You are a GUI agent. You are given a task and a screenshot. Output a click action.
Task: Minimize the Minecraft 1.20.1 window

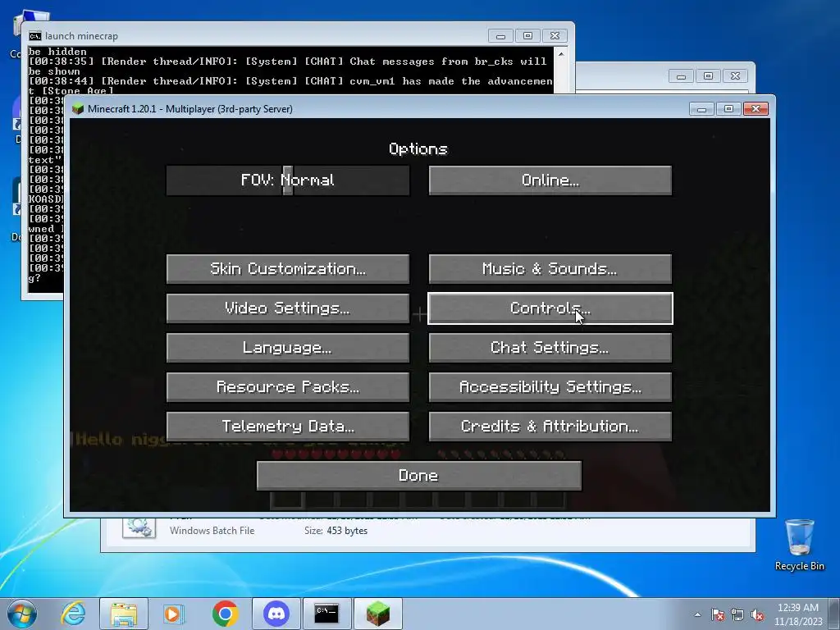[x=702, y=109]
